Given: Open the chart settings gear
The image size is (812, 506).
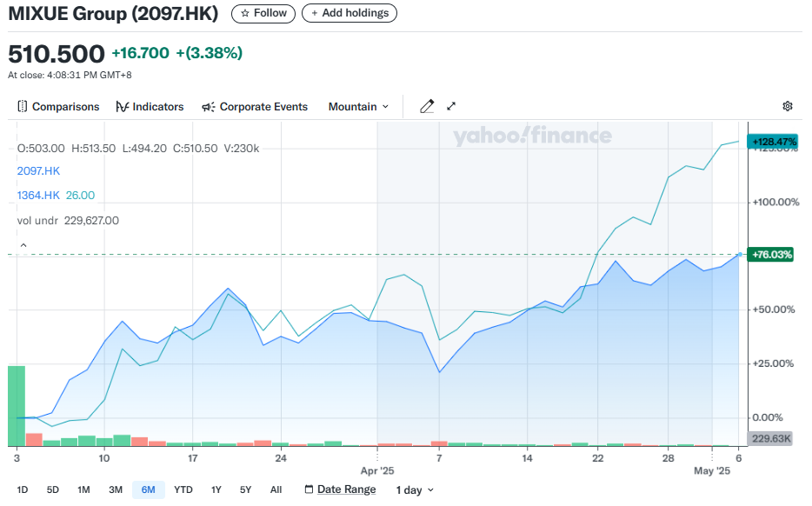Looking at the screenshot, I should (787, 106).
